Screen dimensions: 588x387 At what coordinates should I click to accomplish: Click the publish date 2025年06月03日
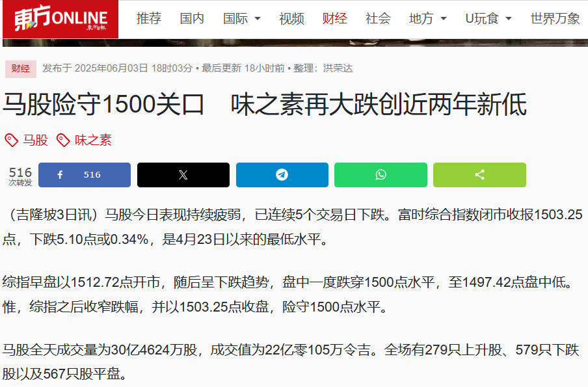(x=111, y=68)
